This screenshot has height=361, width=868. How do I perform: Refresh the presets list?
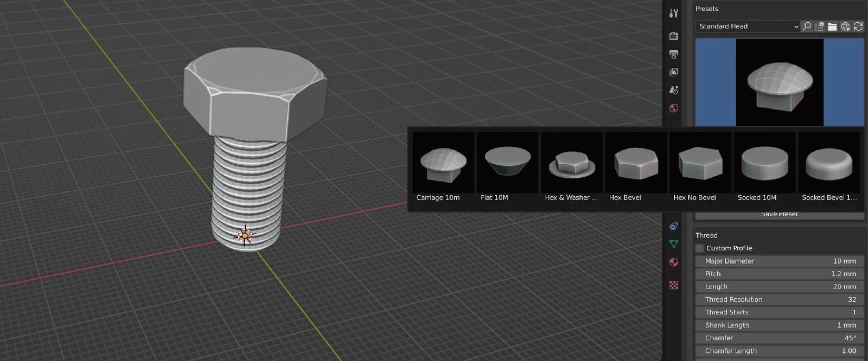[x=858, y=26]
